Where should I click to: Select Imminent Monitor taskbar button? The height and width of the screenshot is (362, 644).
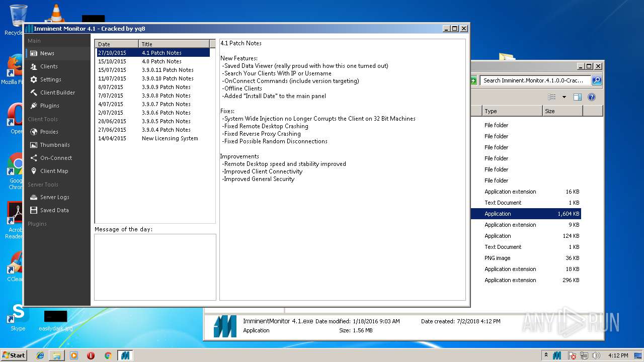click(x=125, y=355)
